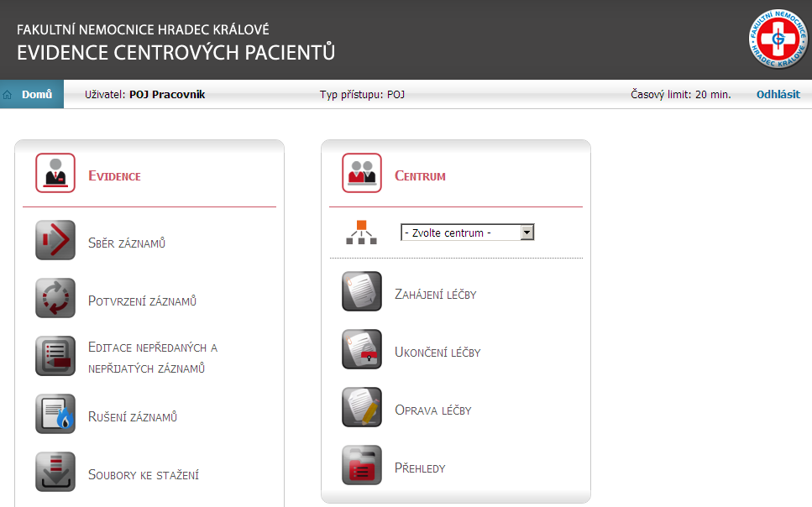Click the Evidence centrových pacientů title

[176, 53]
